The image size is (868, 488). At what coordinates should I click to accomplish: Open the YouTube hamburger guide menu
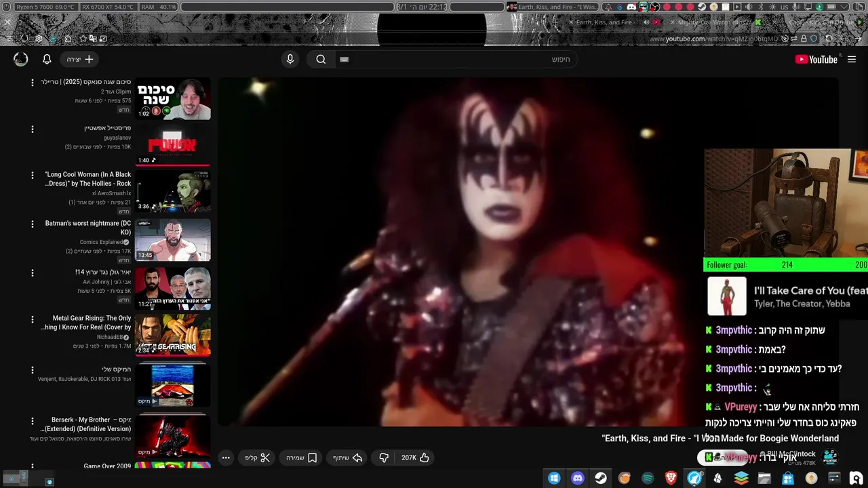point(852,59)
